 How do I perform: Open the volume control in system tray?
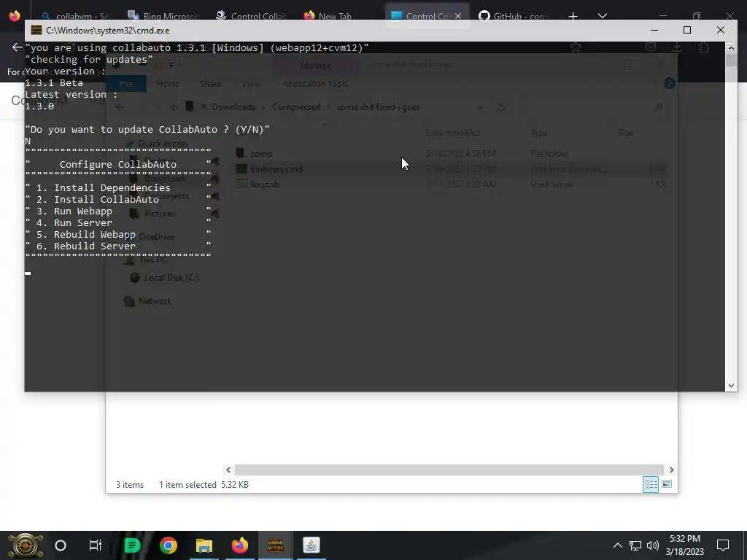653,545
